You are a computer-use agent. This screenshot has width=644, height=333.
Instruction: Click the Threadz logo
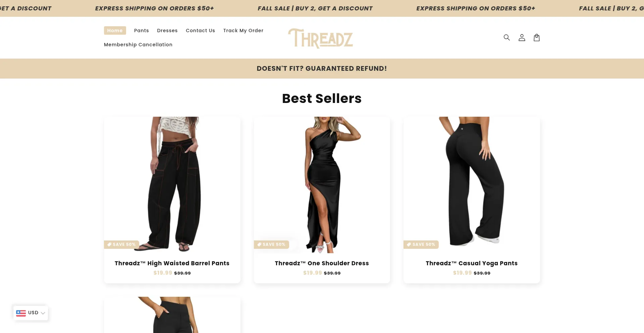[320, 38]
